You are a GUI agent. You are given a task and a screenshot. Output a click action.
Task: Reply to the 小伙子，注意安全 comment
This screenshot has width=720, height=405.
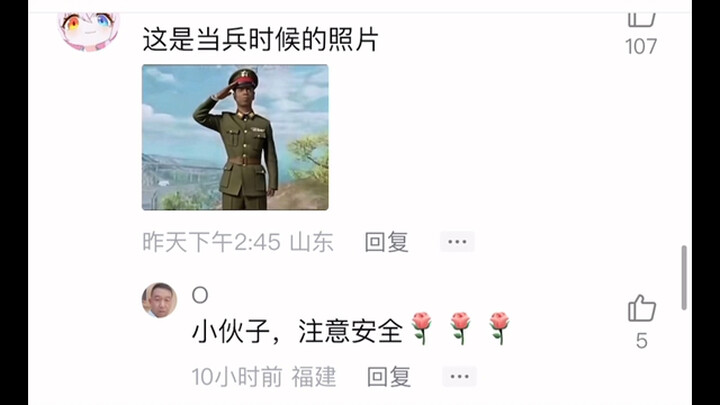pyautogui.click(x=388, y=377)
